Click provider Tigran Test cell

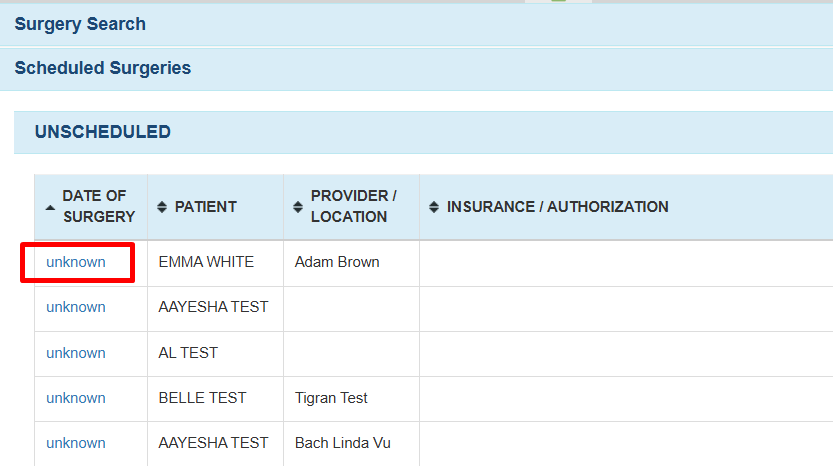331,398
